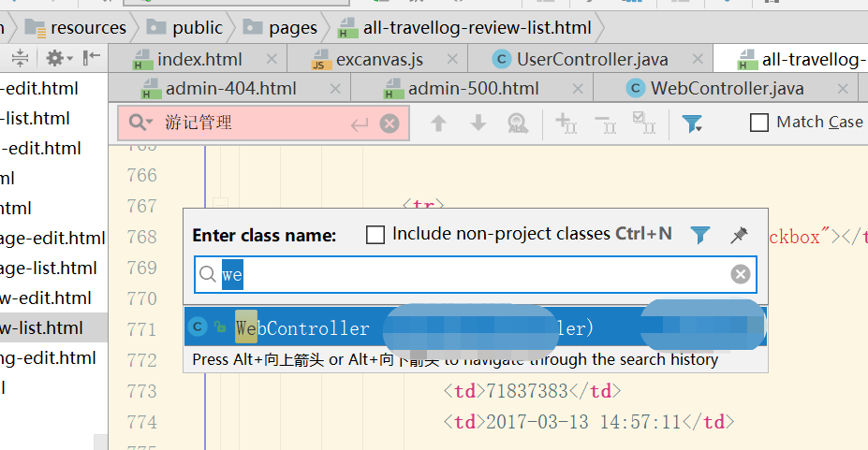868x450 pixels.
Task: Click code line 2017-03-13 14:57:11
Action: click(588, 422)
